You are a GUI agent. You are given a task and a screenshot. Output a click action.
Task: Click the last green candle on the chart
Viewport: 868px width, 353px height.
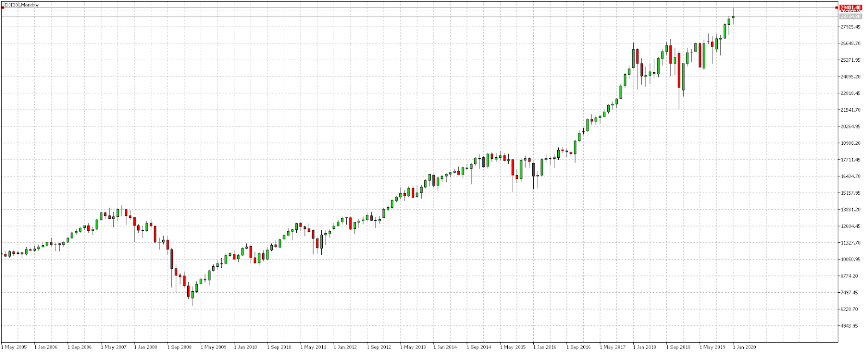(x=733, y=17)
